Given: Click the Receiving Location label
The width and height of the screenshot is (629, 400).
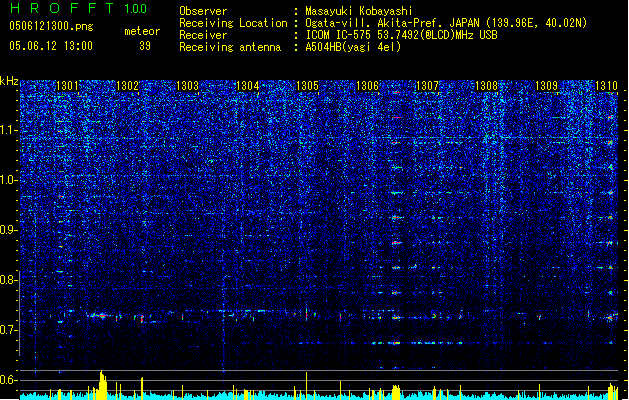Looking at the screenshot, I should [x=233, y=23].
